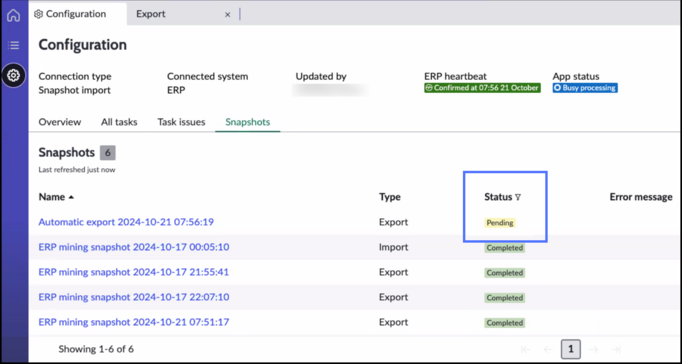Click the Snapshots count badge 6

coord(108,153)
